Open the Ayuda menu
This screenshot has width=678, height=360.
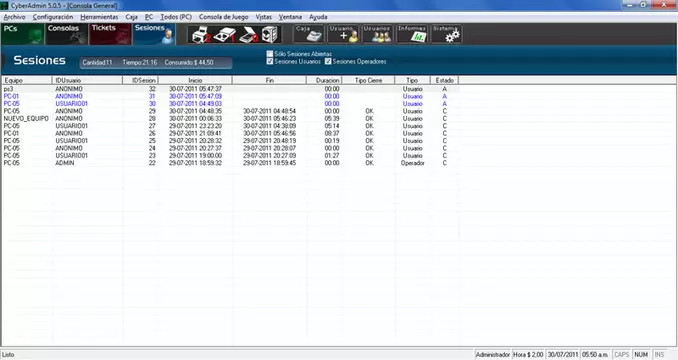point(318,17)
